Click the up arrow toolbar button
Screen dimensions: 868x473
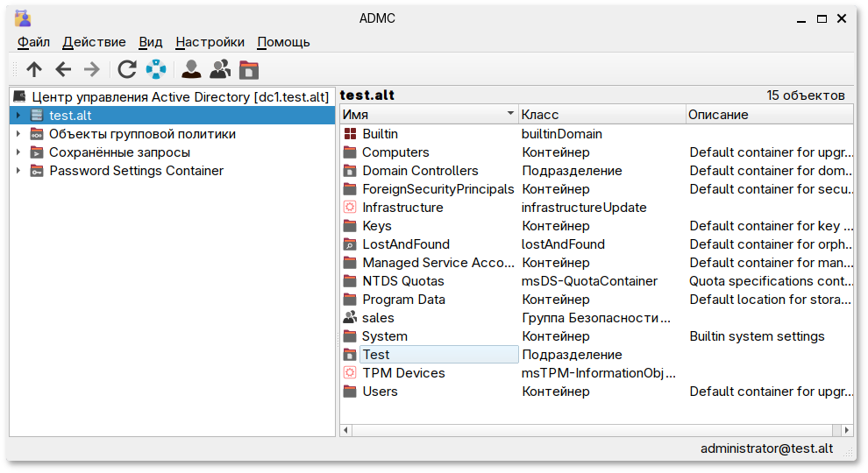click(x=34, y=70)
